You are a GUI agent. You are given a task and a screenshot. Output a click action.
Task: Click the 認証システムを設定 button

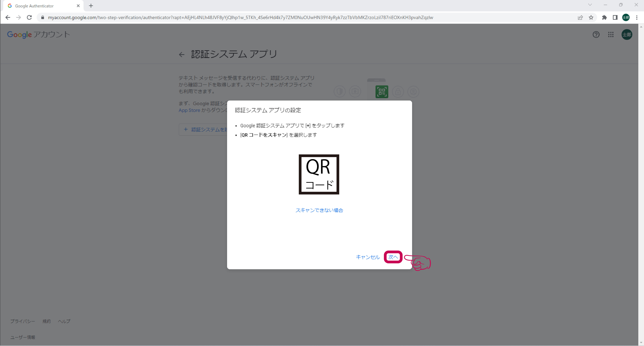(203, 129)
